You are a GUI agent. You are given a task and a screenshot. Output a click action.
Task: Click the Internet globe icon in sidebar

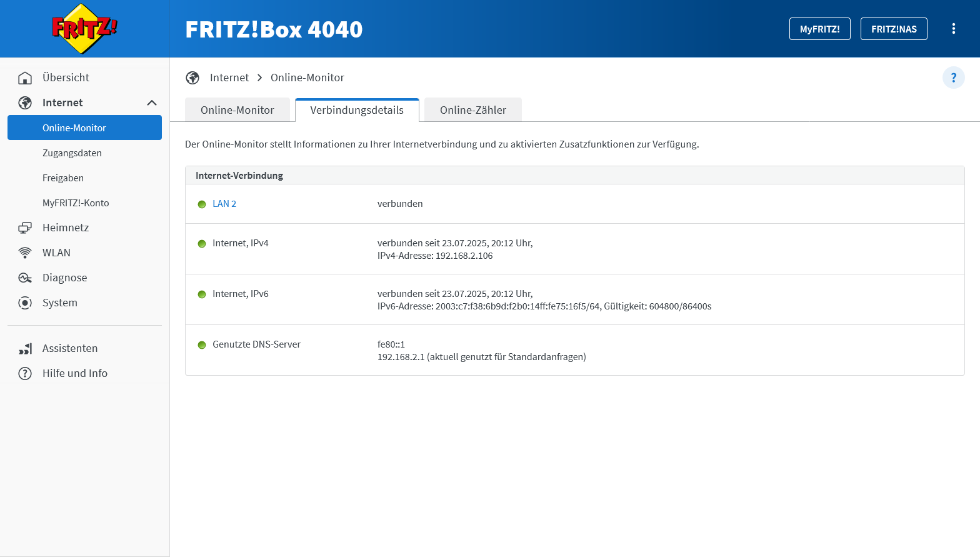pyautogui.click(x=25, y=103)
